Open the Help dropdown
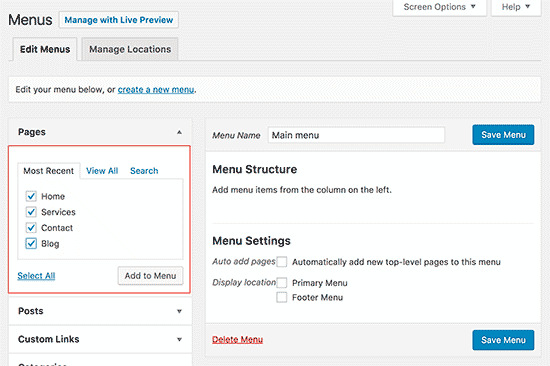Screen dimensions: 550x366 pos(516,7)
